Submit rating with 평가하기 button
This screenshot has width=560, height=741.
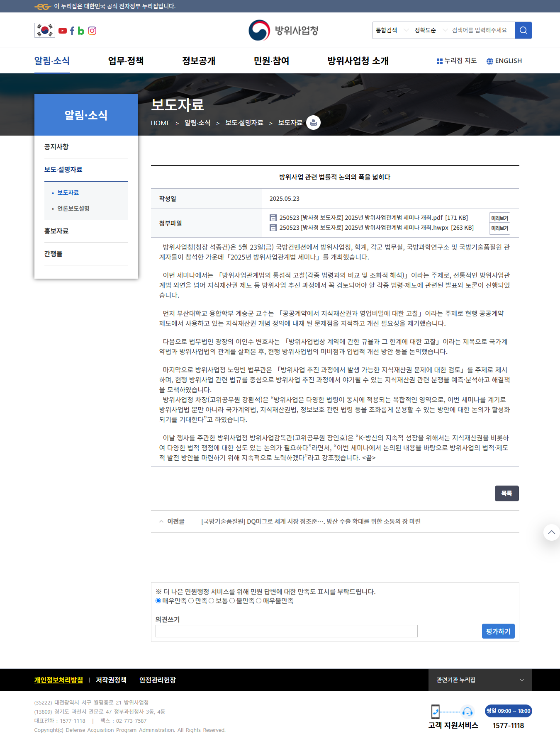click(x=498, y=631)
